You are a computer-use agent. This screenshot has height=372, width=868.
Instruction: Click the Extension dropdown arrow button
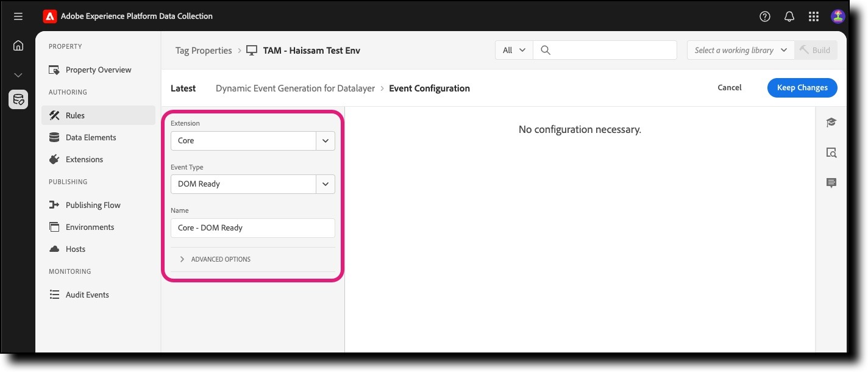pyautogui.click(x=325, y=140)
